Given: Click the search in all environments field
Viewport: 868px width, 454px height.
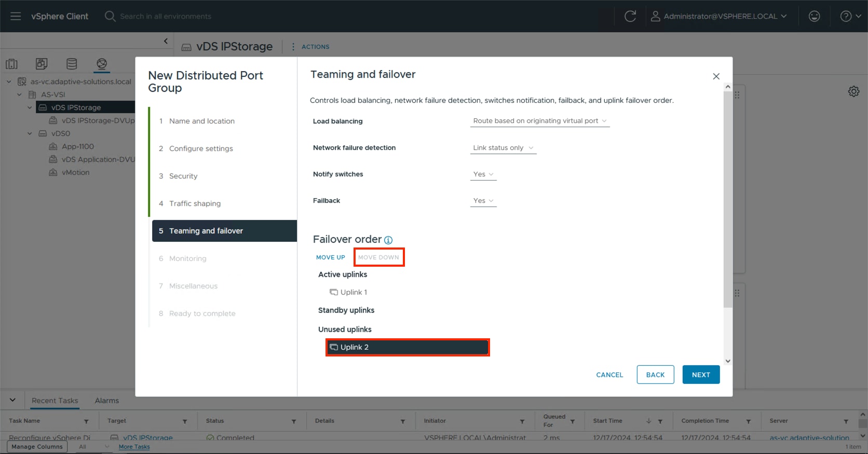Looking at the screenshot, I should pyautogui.click(x=166, y=16).
